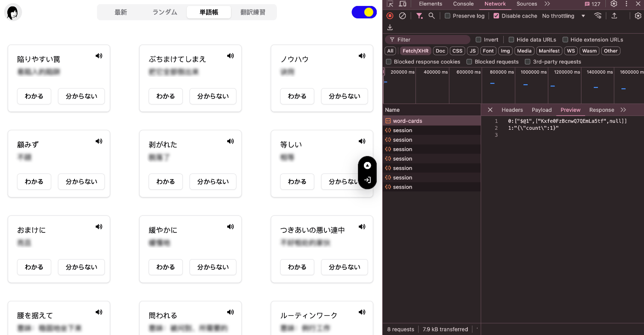Play audio for ノウハウ card

coord(362,56)
